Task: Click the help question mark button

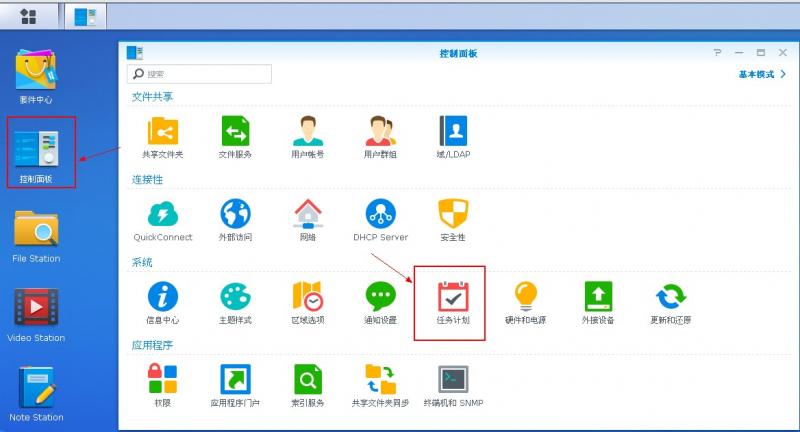Action: (x=717, y=53)
